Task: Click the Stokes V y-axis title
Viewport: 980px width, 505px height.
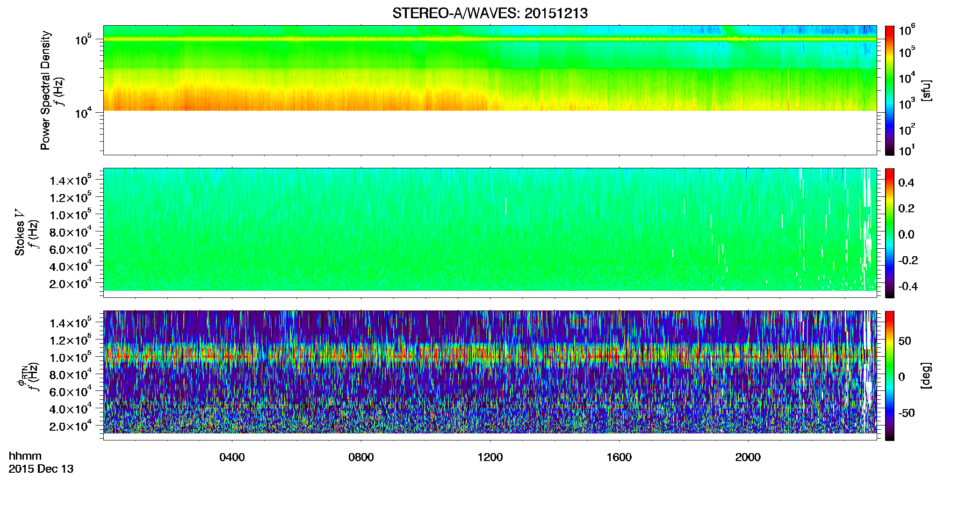Action: point(20,232)
